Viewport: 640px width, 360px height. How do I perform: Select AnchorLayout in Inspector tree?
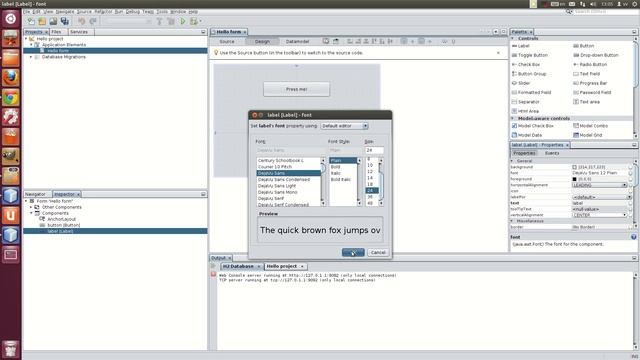[61, 219]
